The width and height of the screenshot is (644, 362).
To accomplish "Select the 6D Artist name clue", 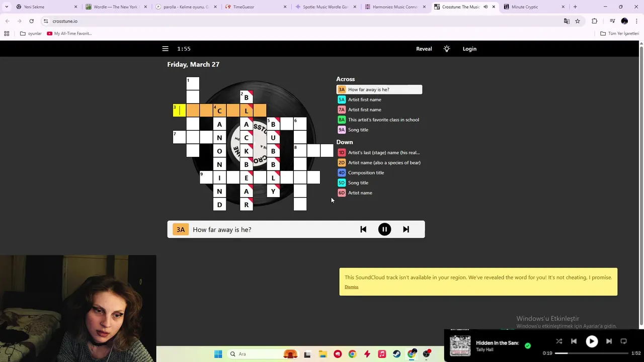I will click(x=379, y=193).
